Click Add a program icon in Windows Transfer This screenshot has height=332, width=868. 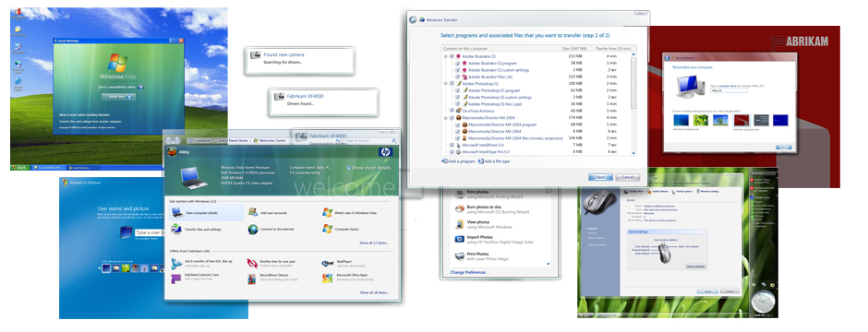click(444, 161)
